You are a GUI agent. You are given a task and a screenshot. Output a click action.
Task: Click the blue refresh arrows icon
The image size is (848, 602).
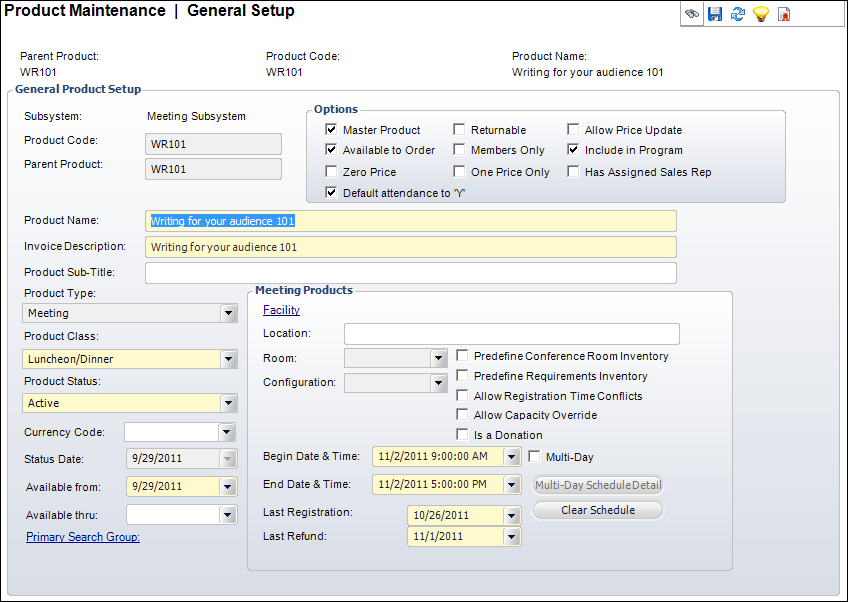(738, 14)
